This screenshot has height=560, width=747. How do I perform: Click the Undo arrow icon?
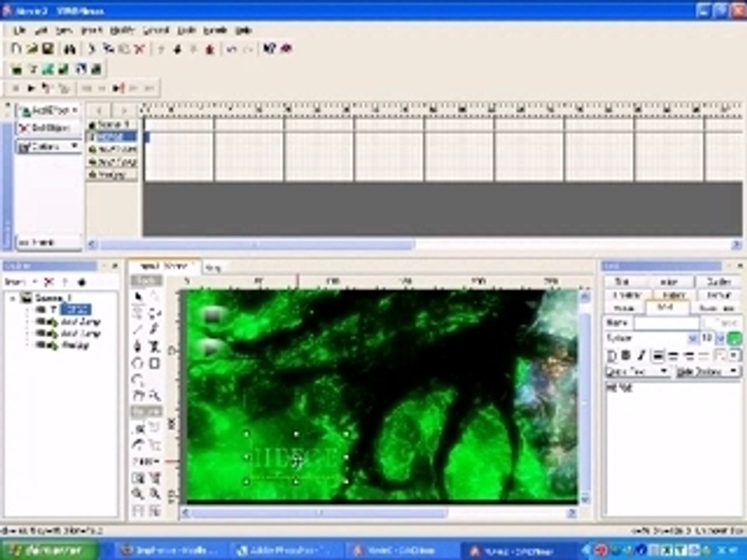[x=232, y=48]
